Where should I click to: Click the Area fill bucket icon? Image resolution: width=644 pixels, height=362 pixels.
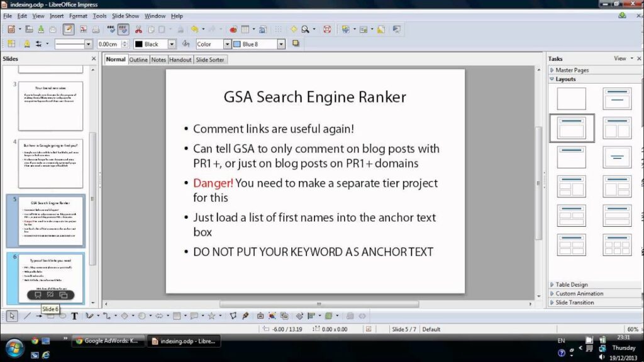point(186,43)
